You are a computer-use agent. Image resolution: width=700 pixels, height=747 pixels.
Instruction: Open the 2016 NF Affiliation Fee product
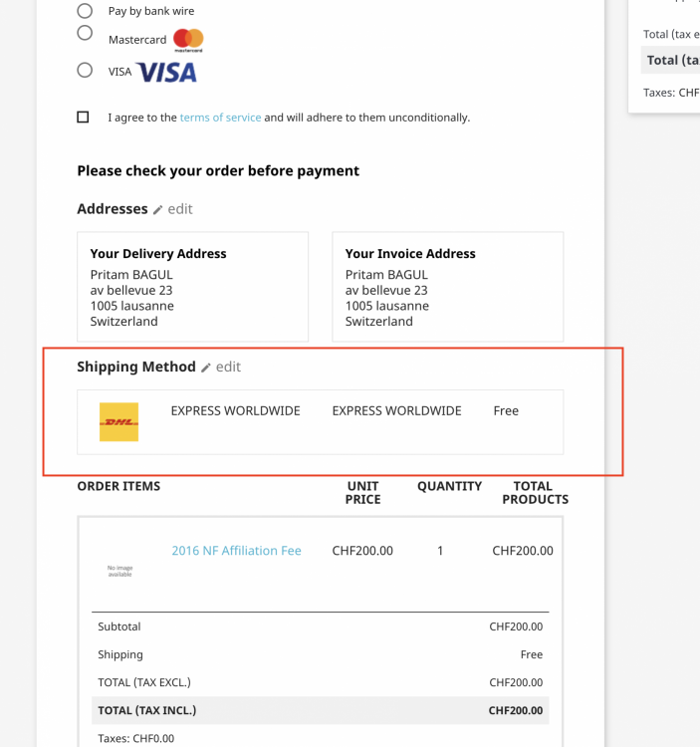click(236, 551)
